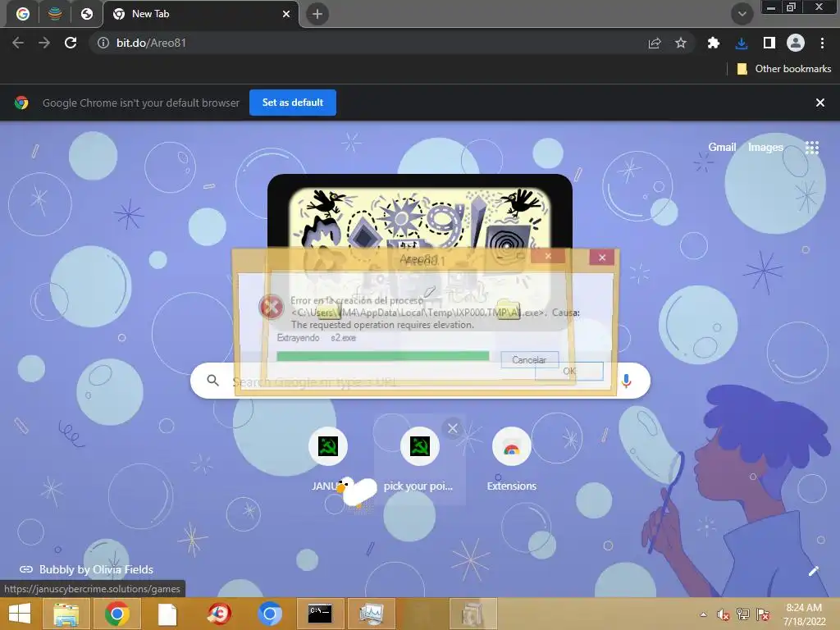Go back with the browser back arrow
Viewport: 840px width, 630px height.
[x=18, y=43]
